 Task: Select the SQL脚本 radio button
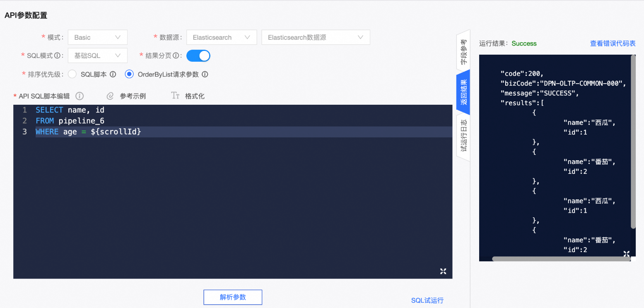[72, 75]
